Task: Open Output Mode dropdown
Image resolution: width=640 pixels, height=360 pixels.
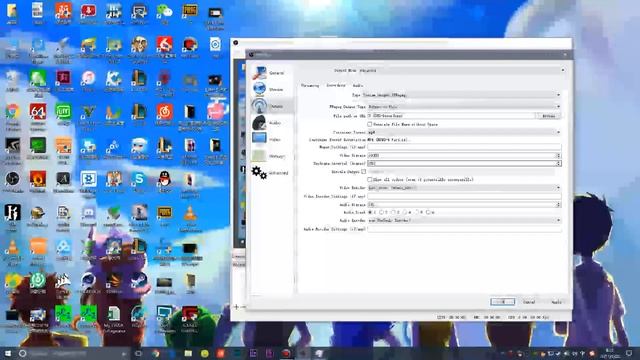Action: tap(462, 70)
